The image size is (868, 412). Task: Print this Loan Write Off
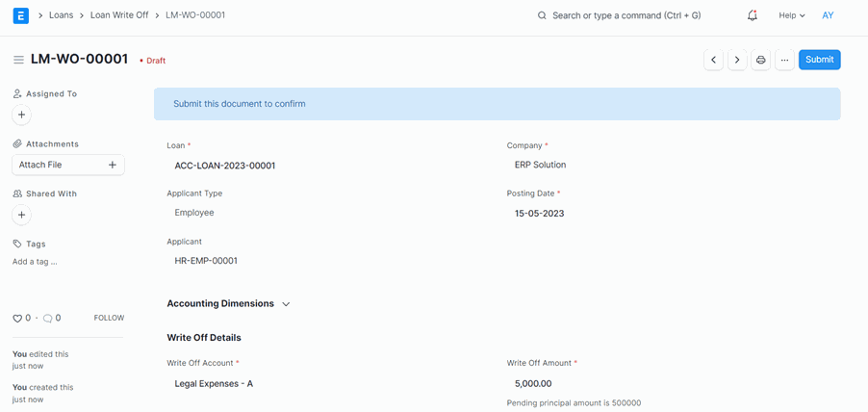pos(761,60)
